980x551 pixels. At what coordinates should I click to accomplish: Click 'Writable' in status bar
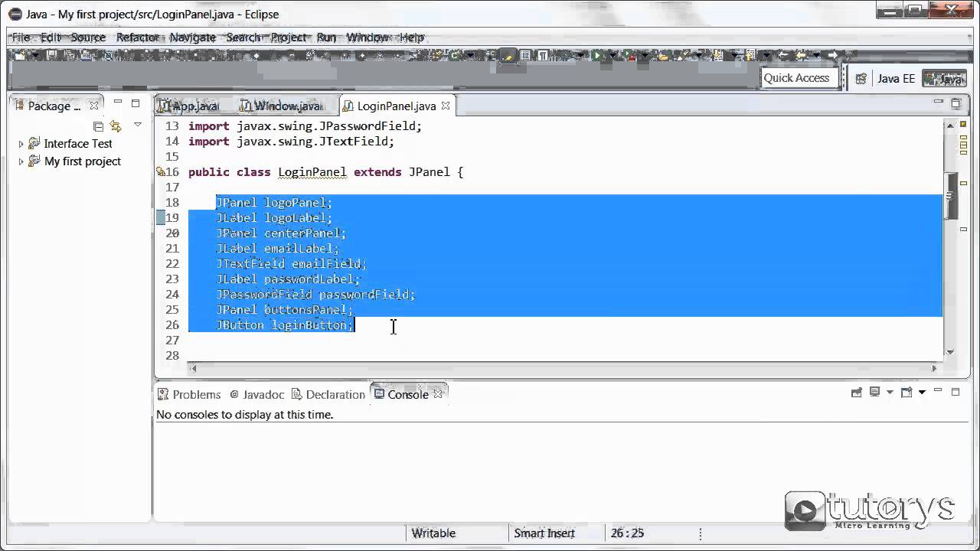click(x=433, y=533)
